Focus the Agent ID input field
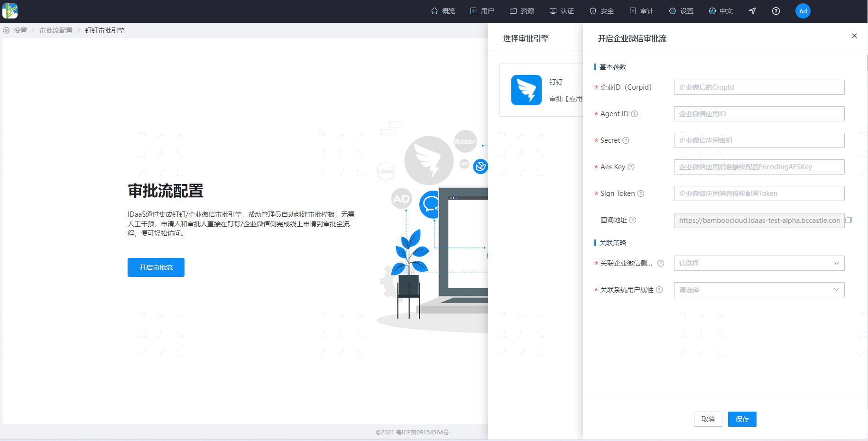This screenshot has width=868, height=441. 759,114
